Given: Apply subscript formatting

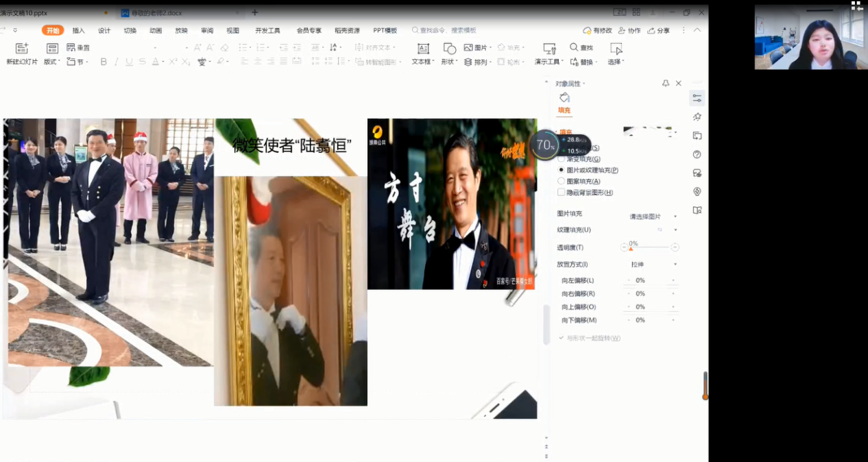Looking at the screenshot, I should 185,62.
